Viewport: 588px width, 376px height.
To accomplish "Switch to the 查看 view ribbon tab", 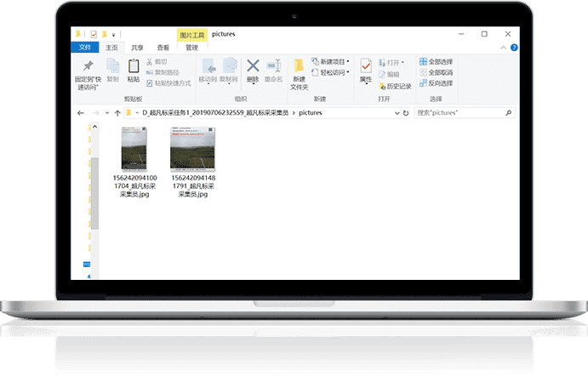I will point(163,48).
